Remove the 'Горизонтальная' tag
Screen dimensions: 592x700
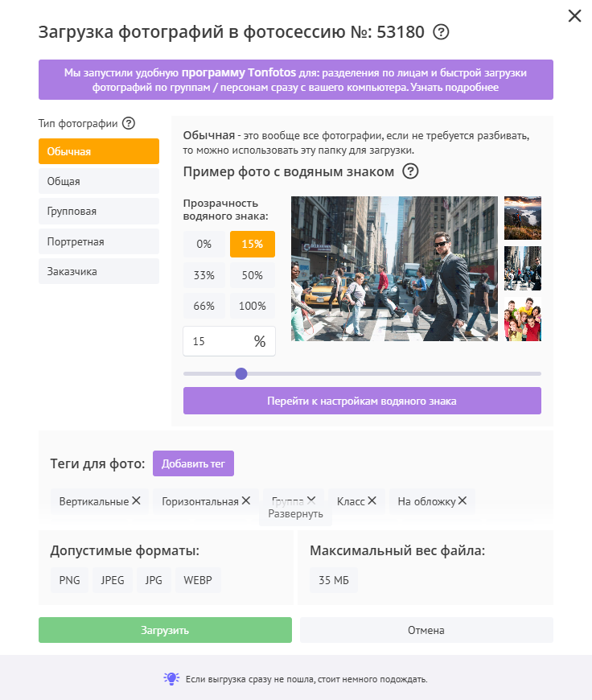(246, 500)
